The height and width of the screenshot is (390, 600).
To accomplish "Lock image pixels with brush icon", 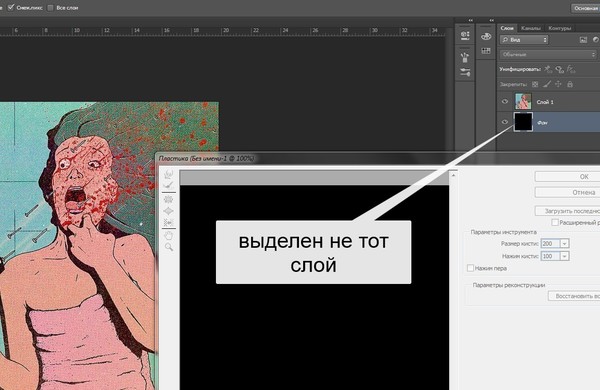I will (547, 84).
